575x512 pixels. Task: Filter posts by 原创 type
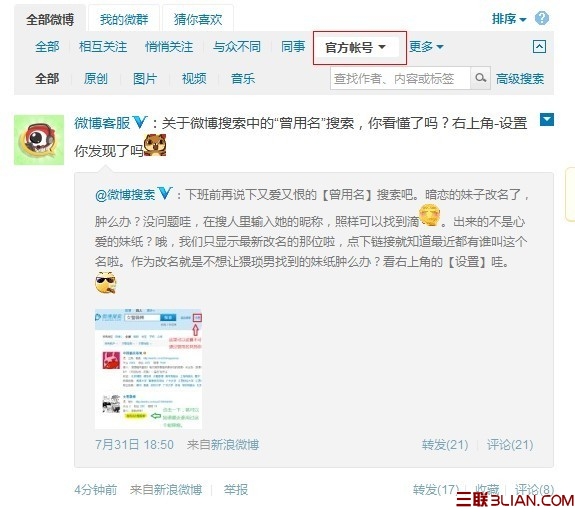click(96, 78)
